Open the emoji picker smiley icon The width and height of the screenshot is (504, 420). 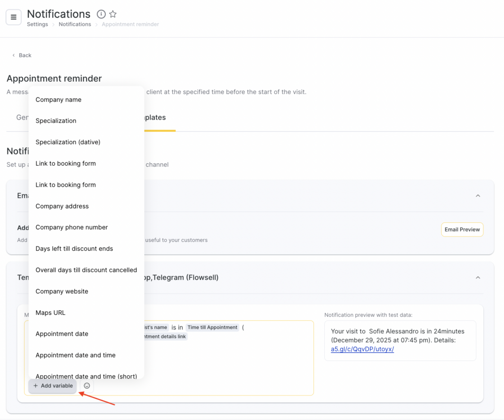[87, 386]
